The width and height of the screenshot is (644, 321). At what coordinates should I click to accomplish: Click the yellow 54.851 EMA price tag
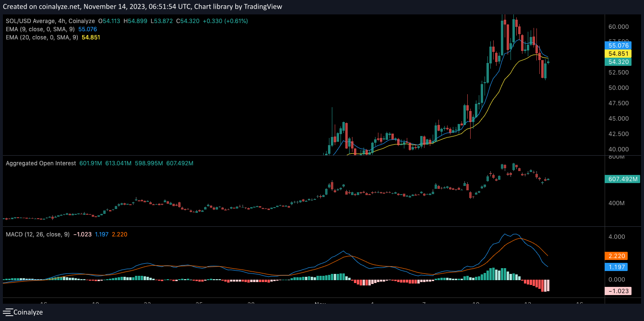pos(618,53)
